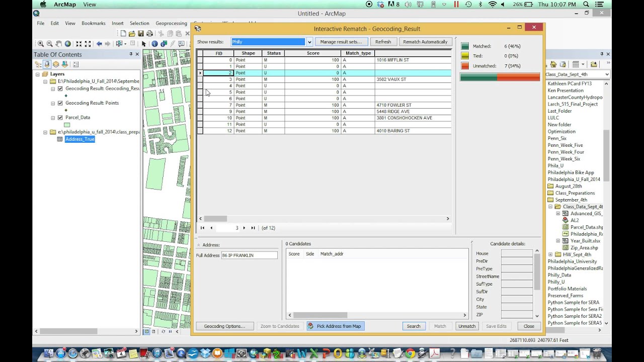Click List By Drawing Order icon
644x362 pixels.
click(x=38, y=64)
